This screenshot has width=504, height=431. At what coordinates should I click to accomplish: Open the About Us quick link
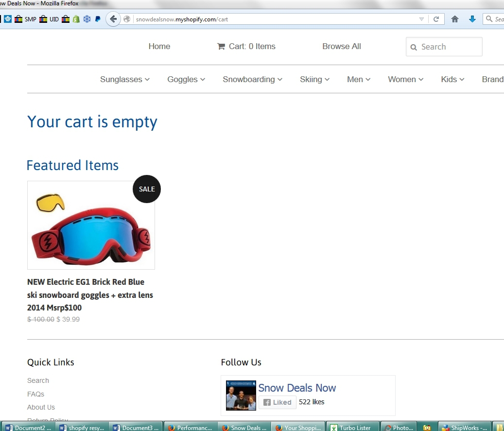[41, 407]
